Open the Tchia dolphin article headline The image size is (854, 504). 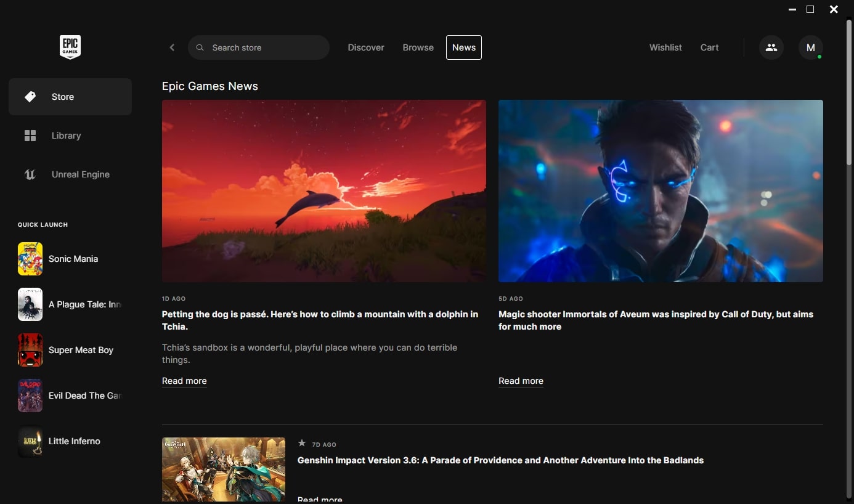tap(320, 320)
